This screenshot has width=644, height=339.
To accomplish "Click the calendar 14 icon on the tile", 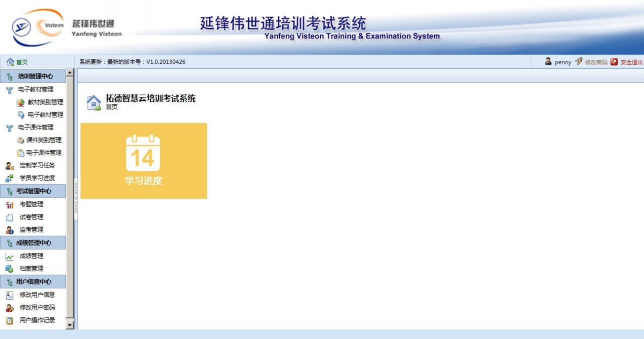I will pos(143,153).
